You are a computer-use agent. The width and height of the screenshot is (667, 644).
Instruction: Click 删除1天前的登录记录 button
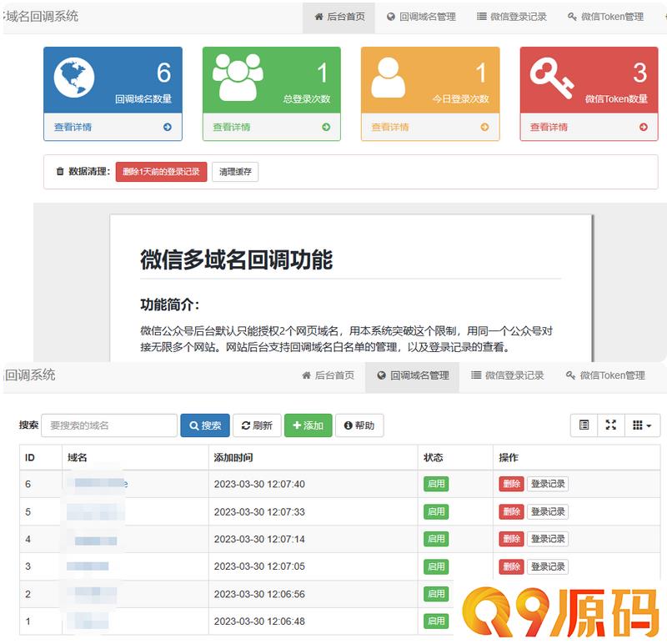pyautogui.click(x=161, y=172)
